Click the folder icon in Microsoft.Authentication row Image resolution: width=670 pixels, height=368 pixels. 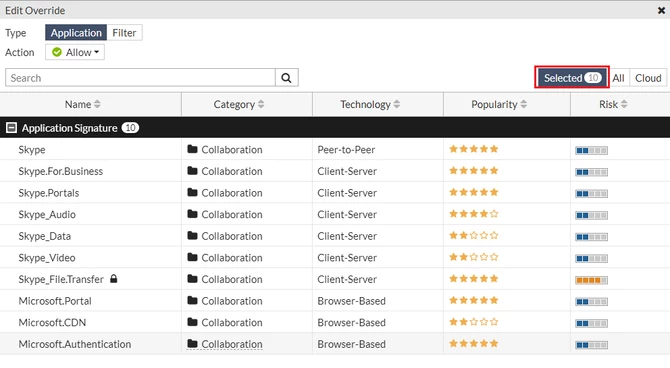click(192, 344)
